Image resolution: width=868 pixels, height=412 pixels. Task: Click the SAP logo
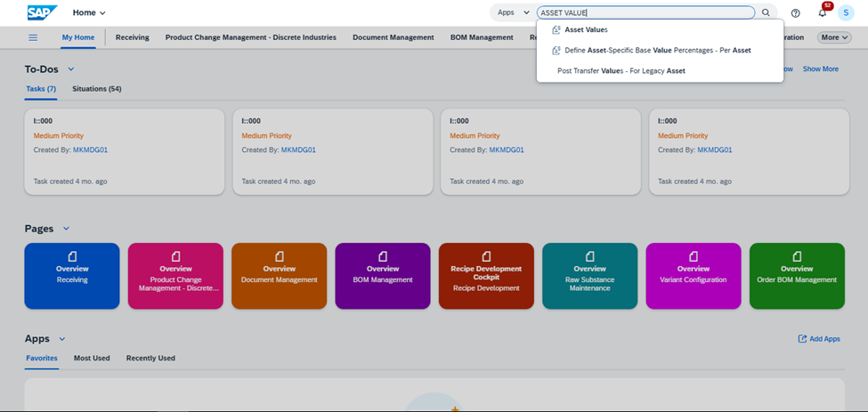42,12
